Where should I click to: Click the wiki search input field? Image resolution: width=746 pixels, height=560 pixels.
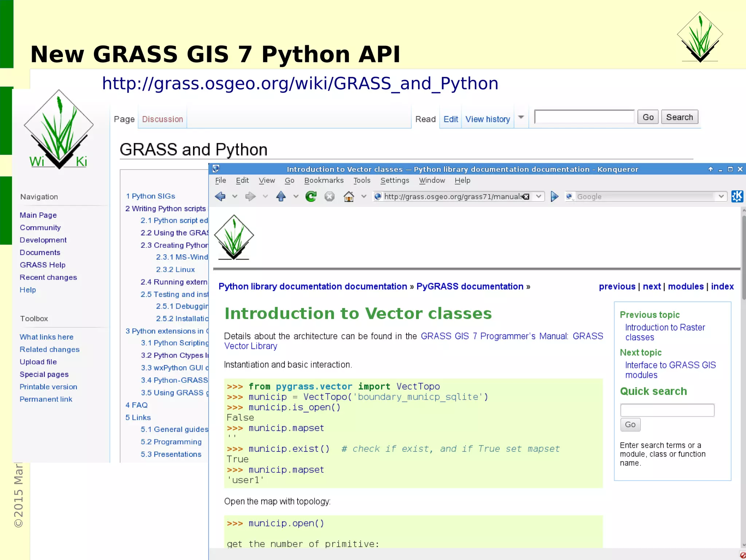pyautogui.click(x=584, y=117)
